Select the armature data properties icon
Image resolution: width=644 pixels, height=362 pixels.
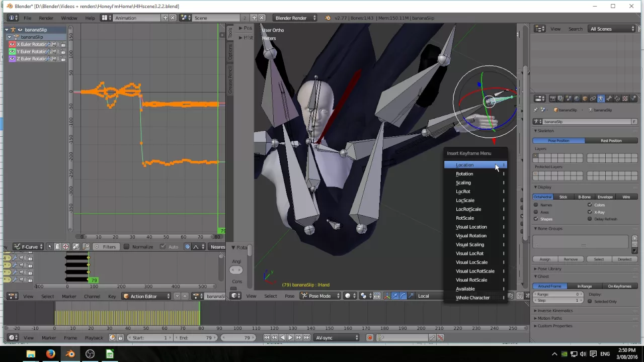[x=601, y=99]
